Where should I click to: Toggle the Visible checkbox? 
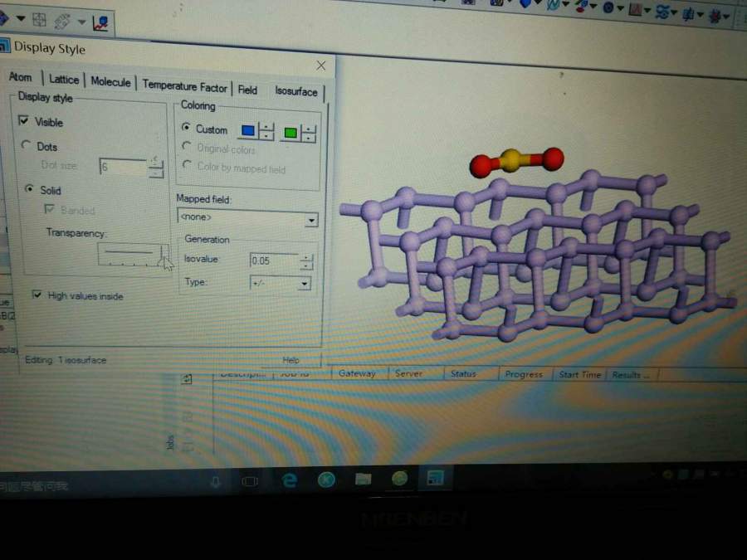(x=24, y=120)
